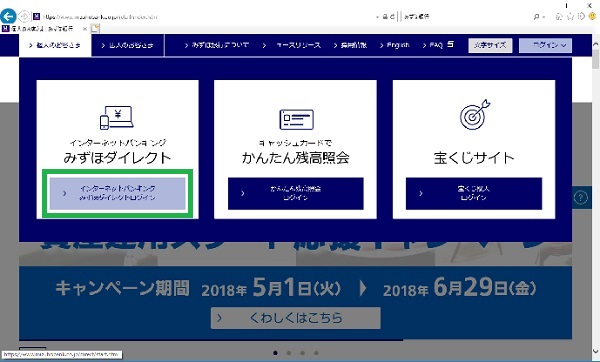This screenshot has width=600, height=362.
Task: Click the cash card icon
Action: [296, 119]
